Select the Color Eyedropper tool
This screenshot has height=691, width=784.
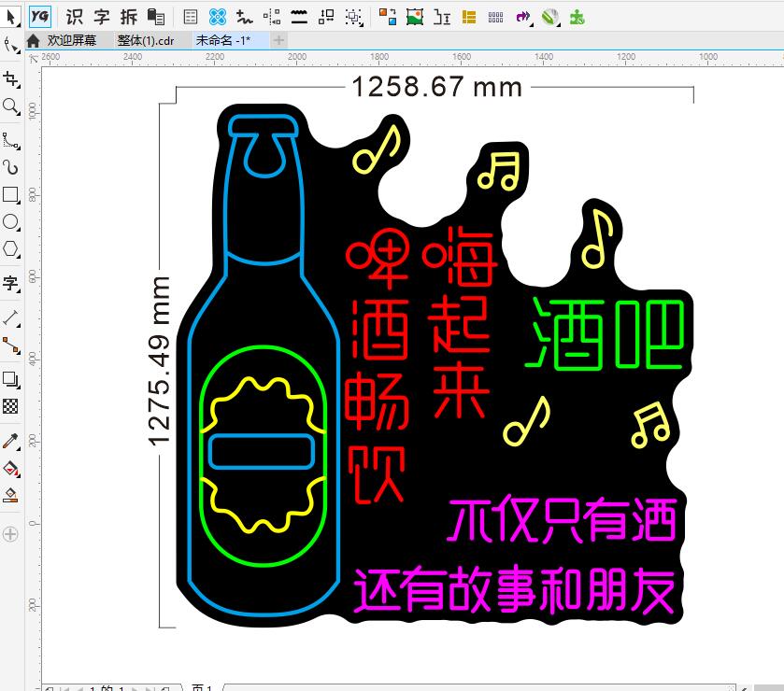(x=11, y=441)
